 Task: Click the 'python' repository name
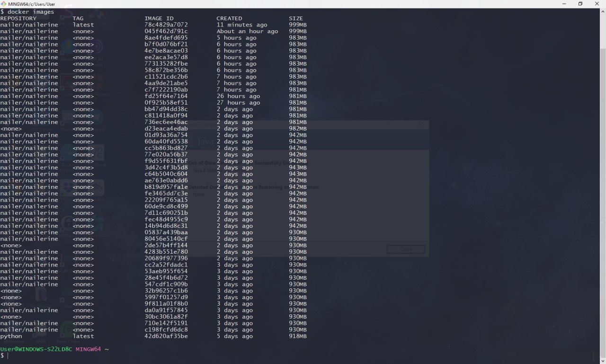[11, 337]
